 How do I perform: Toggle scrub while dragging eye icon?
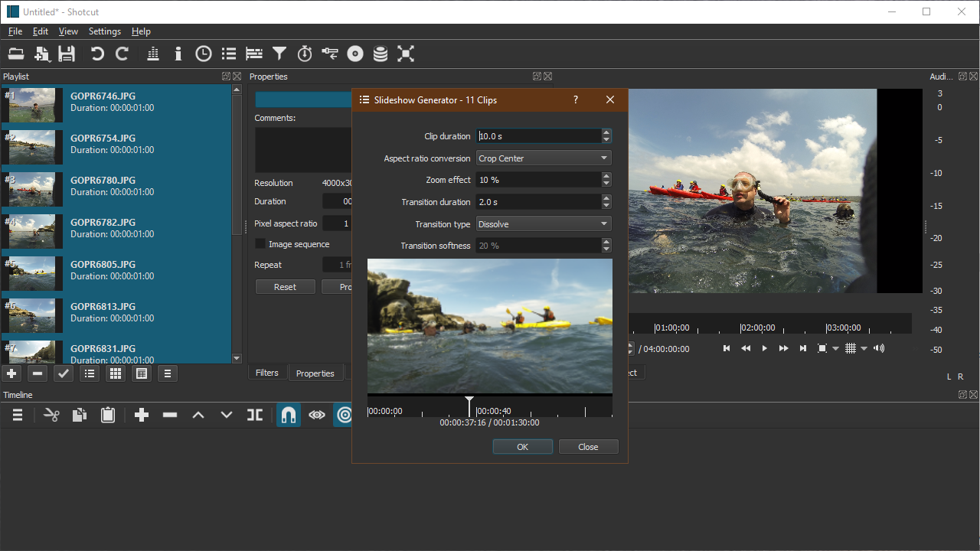(317, 415)
